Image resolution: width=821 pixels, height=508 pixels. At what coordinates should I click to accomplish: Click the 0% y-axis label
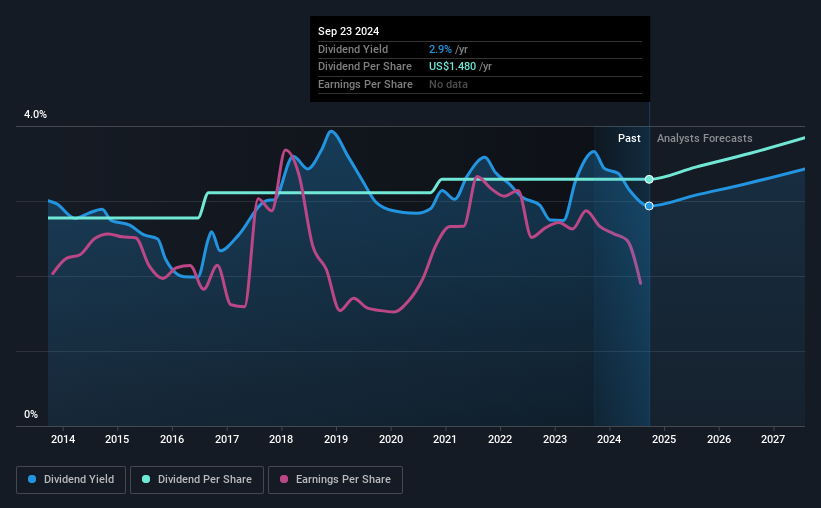[x=31, y=414]
